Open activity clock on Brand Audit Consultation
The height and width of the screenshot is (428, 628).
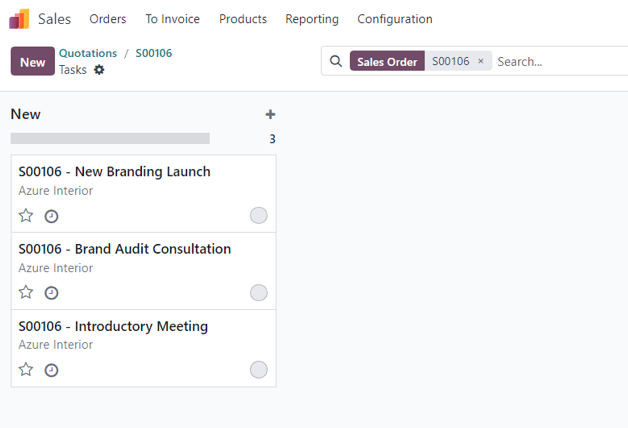52,293
